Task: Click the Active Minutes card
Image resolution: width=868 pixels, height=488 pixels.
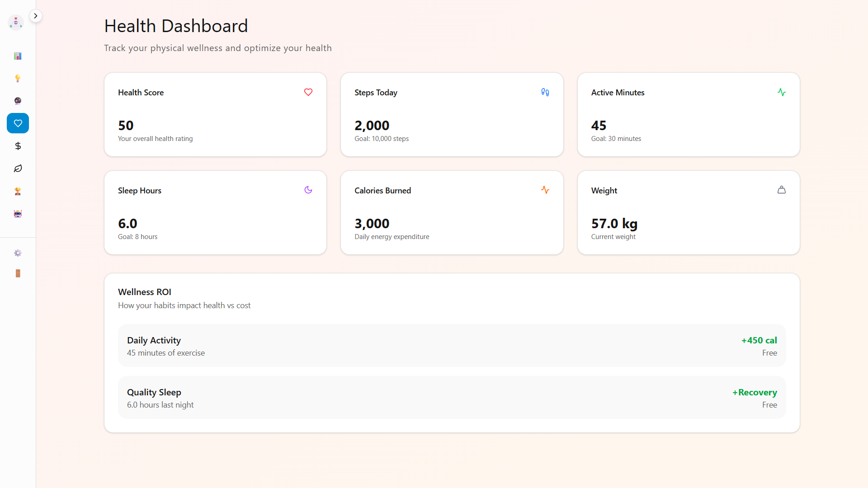Action: click(x=688, y=115)
